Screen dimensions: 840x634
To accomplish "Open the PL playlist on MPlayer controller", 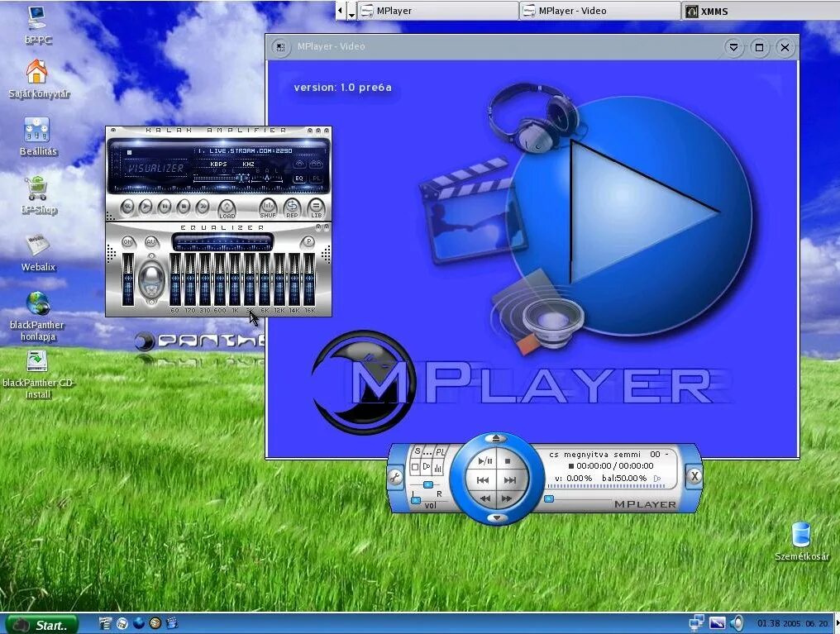I will [x=440, y=452].
